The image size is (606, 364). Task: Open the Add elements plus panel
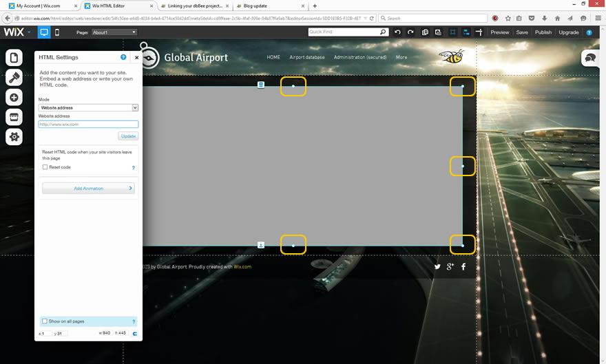click(x=14, y=97)
